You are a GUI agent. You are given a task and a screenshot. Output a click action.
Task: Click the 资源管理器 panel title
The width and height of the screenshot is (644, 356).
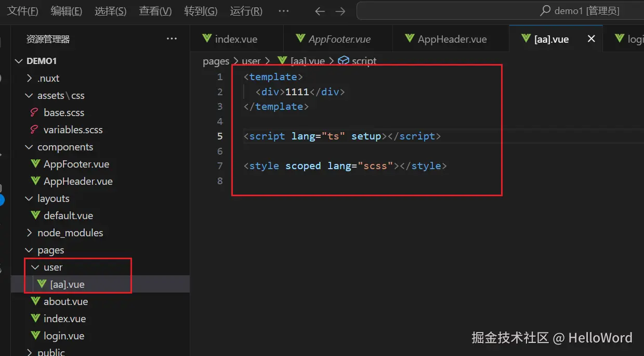pos(48,39)
